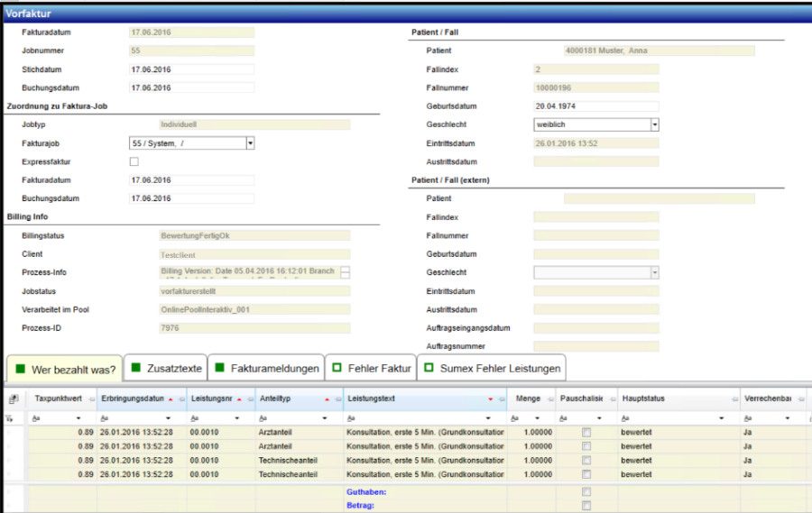The width and height of the screenshot is (812, 513).
Task: Enable the Expressfaktur checkbox
Action: click(x=134, y=161)
